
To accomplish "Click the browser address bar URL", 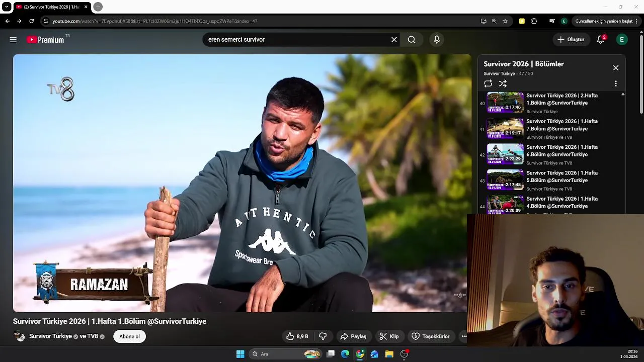I will (155, 21).
